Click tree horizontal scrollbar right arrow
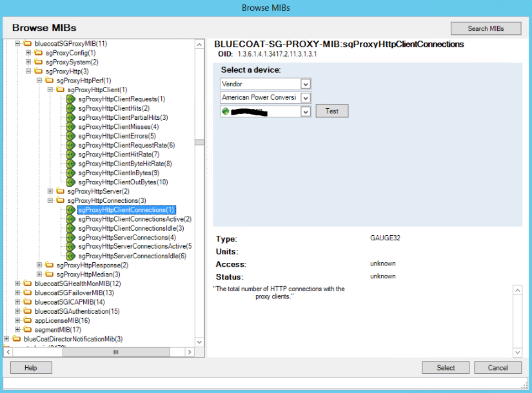This screenshot has height=393, width=532. point(190,352)
